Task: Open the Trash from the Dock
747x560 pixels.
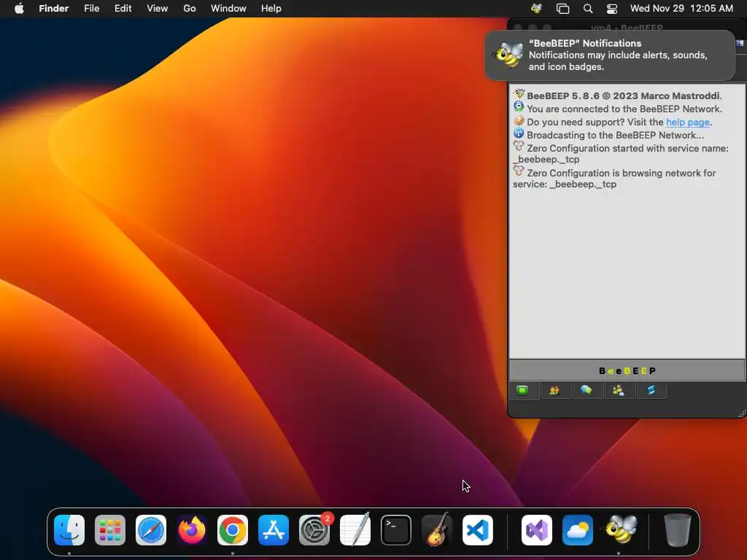Action: pos(678,530)
